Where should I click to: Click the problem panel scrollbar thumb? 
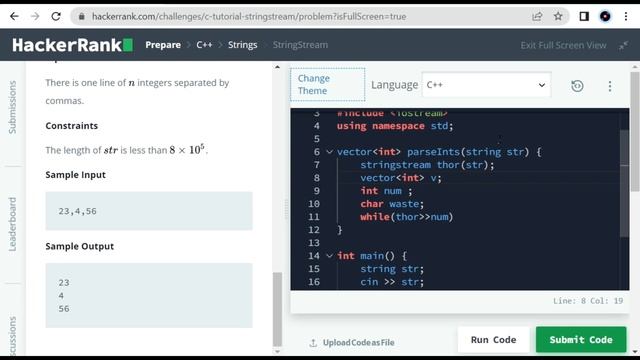(277, 309)
